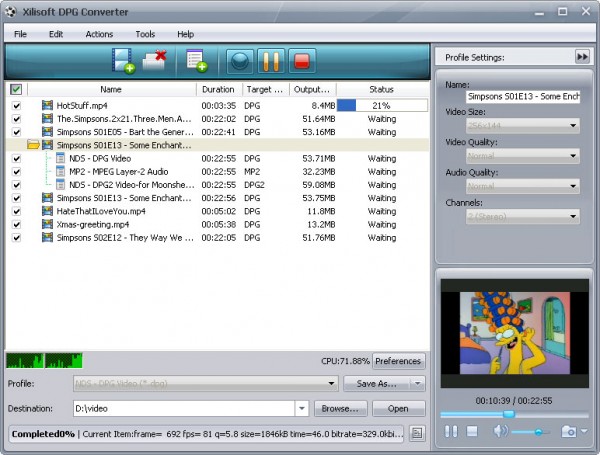Click the Remove file icon with red X
This screenshot has width=600, height=455.
(x=154, y=61)
